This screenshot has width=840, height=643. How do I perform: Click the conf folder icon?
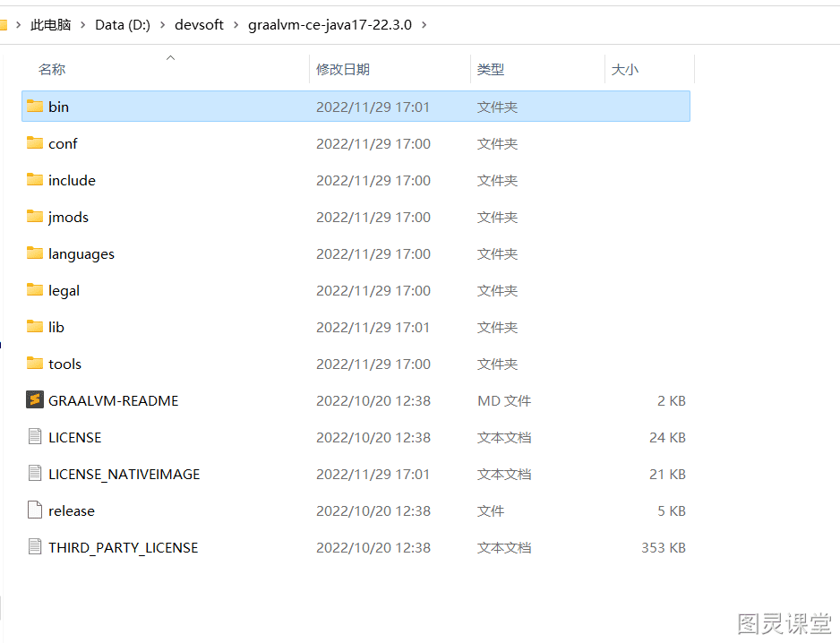35,143
